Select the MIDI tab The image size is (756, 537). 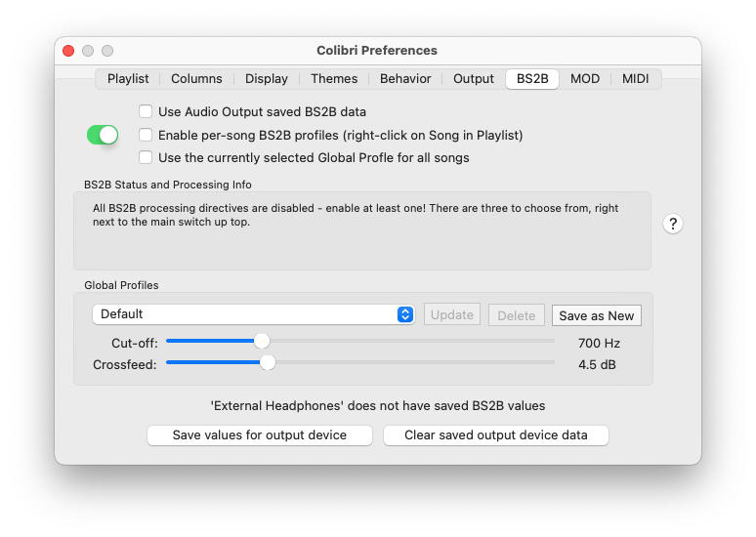[635, 78]
